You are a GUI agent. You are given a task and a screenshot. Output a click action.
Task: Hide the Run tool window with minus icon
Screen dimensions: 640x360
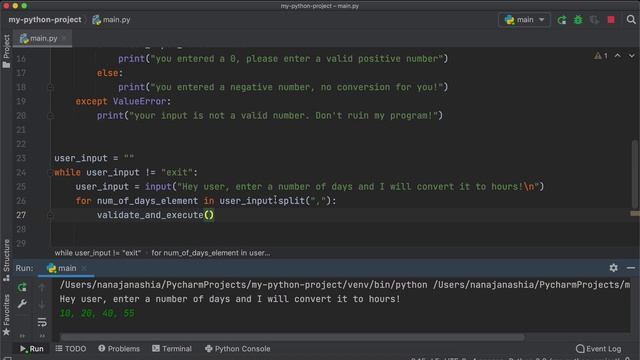click(x=631, y=268)
